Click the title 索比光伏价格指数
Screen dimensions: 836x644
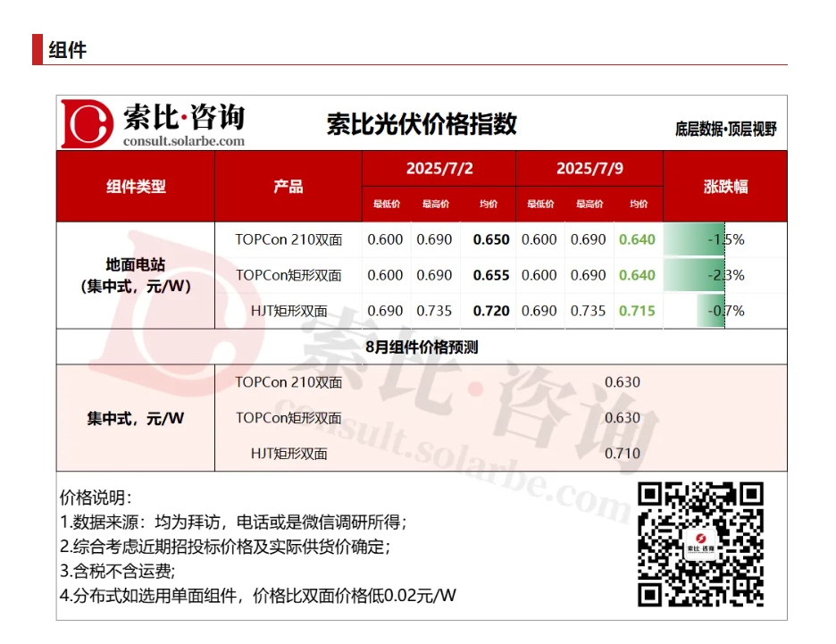(x=422, y=123)
